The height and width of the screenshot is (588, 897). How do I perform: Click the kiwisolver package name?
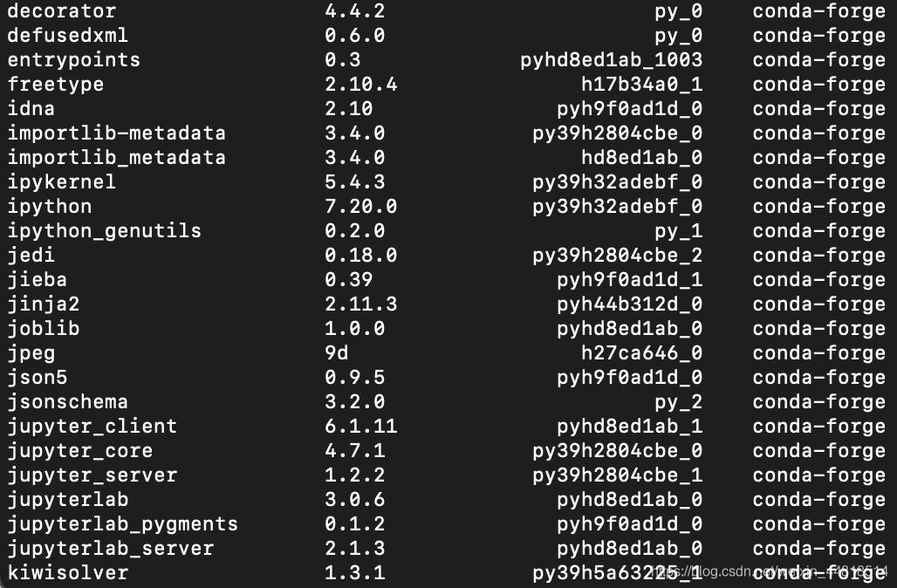coord(67,573)
